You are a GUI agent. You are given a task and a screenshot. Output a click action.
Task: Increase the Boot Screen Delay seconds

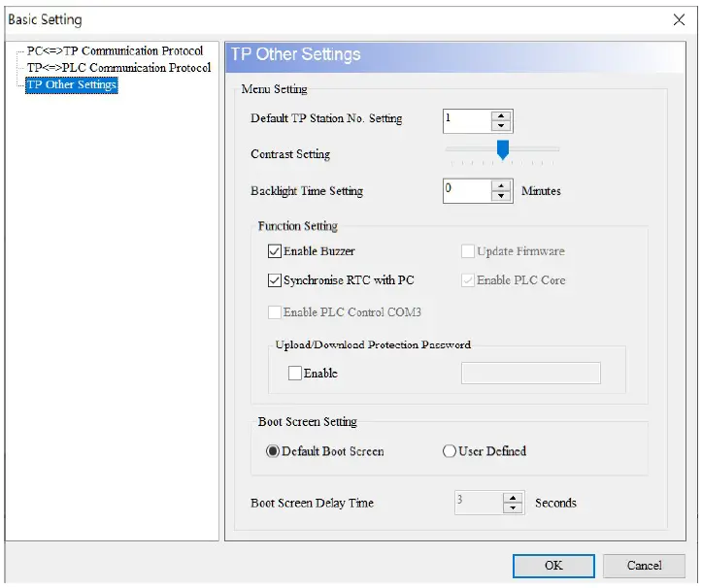pos(513,498)
